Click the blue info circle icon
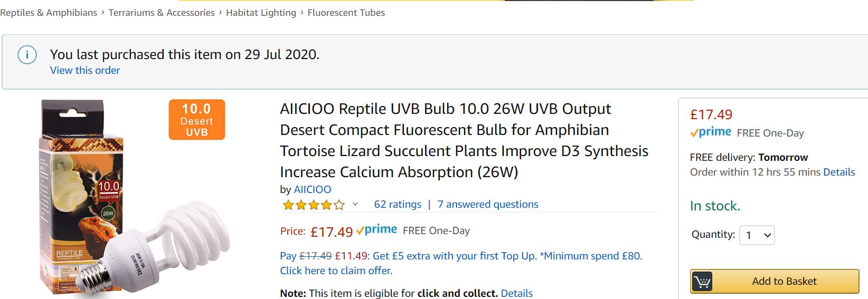 coord(27,55)
